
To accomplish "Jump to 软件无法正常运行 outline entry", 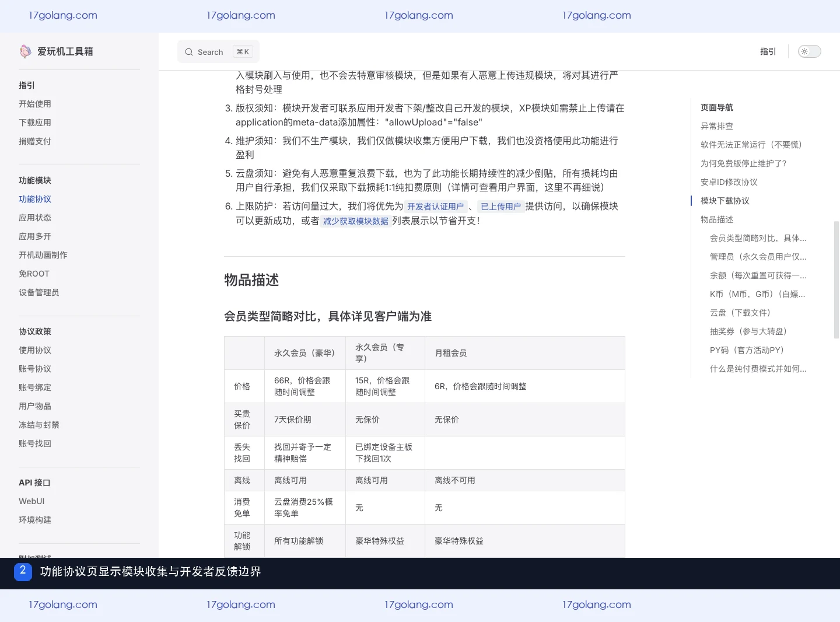I will click(x=751, y=145).
